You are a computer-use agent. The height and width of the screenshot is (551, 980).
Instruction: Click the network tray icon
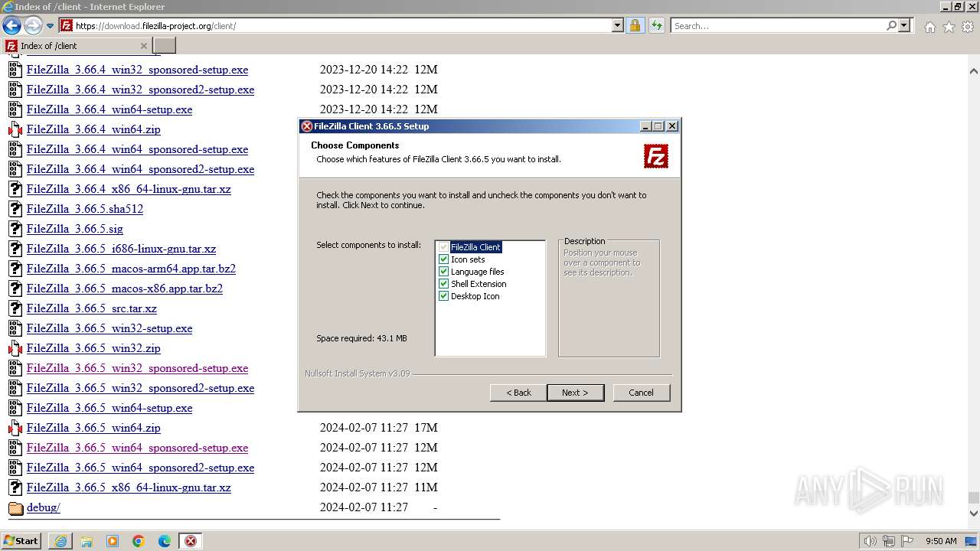889,541
